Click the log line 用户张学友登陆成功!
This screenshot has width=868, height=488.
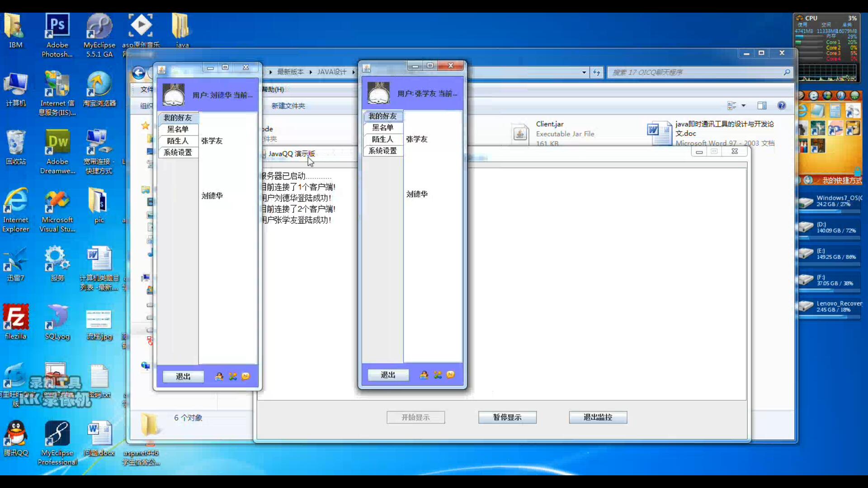pyautogui.click(x=297, y=220)
